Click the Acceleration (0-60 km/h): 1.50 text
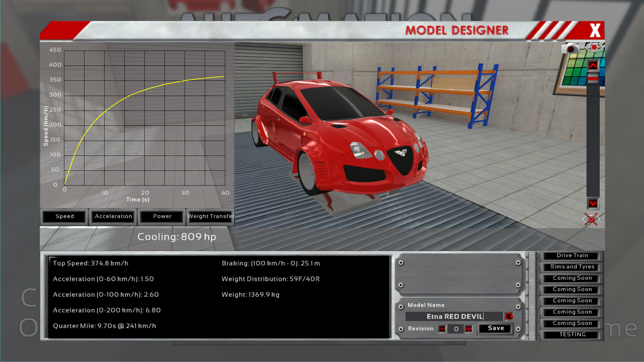 click(103, 279)
